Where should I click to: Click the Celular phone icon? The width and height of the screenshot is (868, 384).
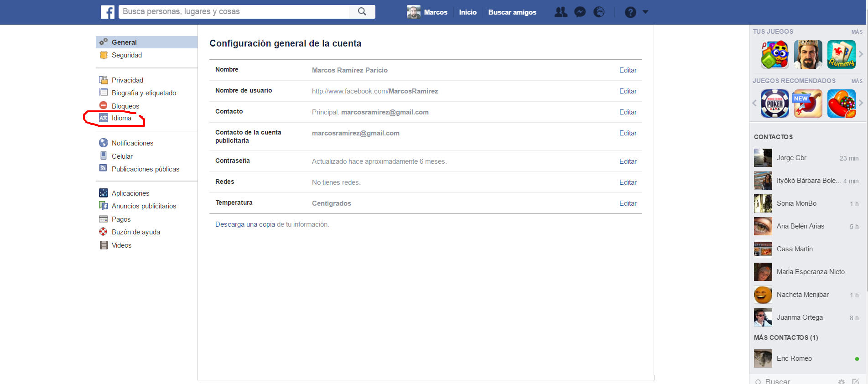[104, 156]
